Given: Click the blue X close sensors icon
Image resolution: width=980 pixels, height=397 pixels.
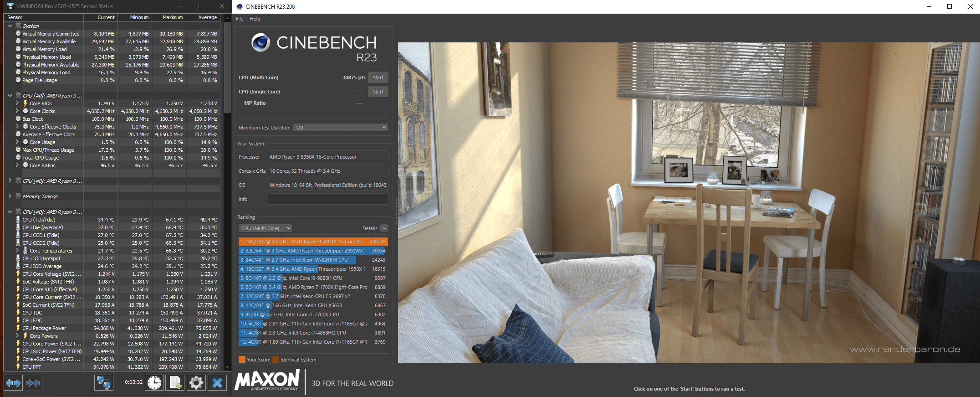Looking at the screenshot, I should 217,383.
